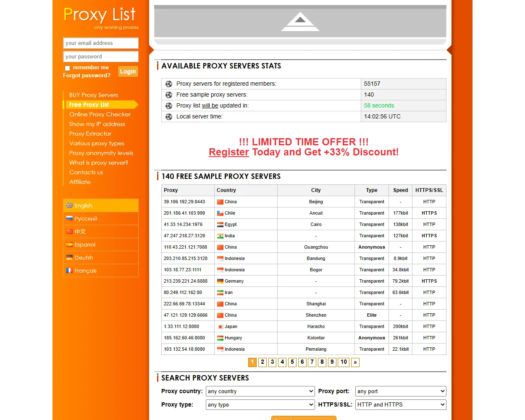Click the Hungary flag in proxy table
The image size is (525, 420).
[220, 338]
